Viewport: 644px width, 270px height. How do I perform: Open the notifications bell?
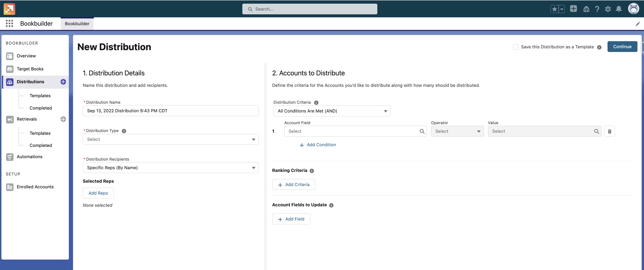point(619,9)
